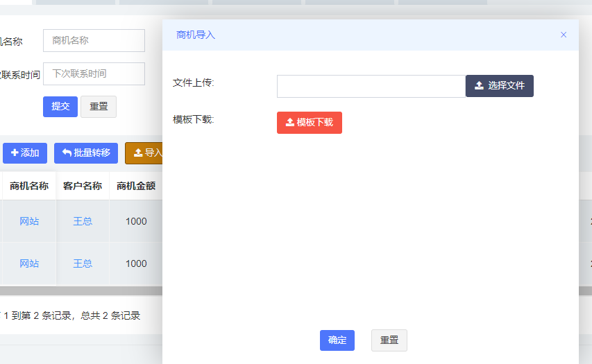Open 王总 customer link in first row
This screenshot has height=364, width=592.
(x=83, y=221)
